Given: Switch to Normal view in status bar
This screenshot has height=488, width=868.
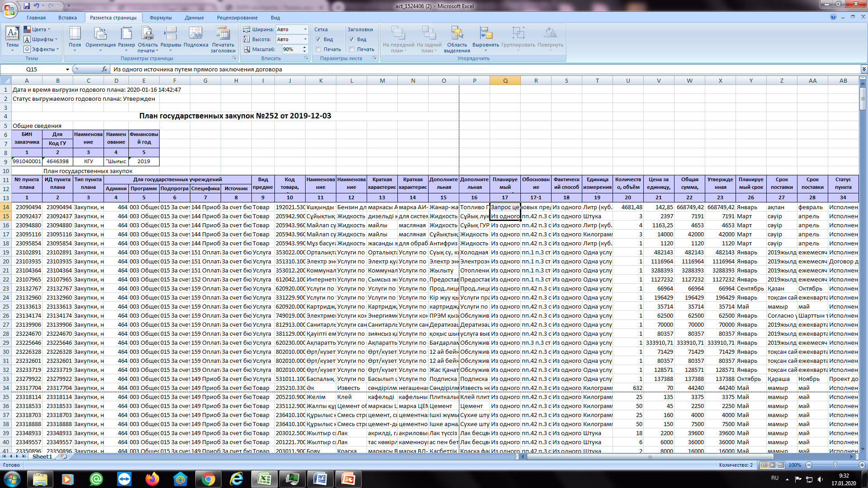Looking at the screenshot, I should pos(764,465).
